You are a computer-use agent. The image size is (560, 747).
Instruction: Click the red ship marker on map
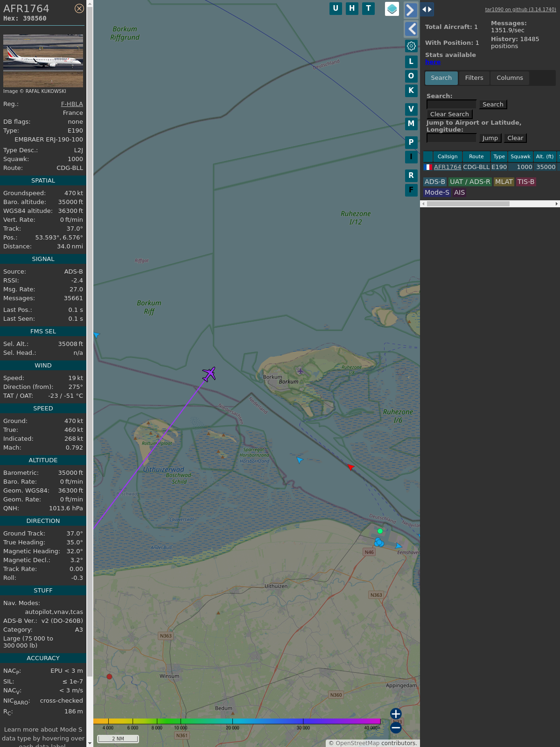tap(351, 467)
